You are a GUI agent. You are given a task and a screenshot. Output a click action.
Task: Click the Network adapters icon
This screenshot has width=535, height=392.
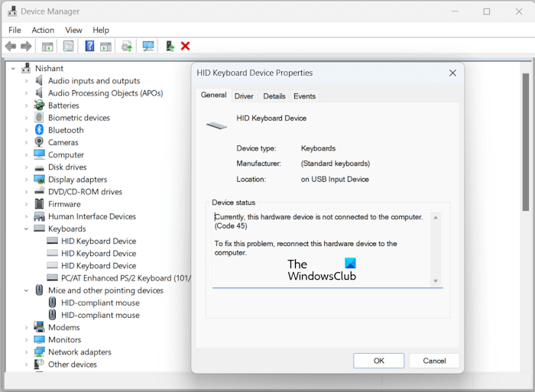(x=39, y=352)
